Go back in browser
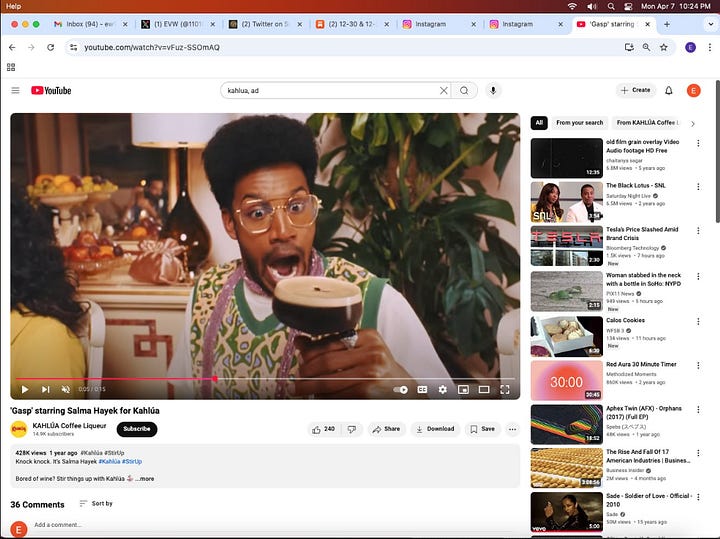This screenshot has height=539, width=720. pos(12,47)
